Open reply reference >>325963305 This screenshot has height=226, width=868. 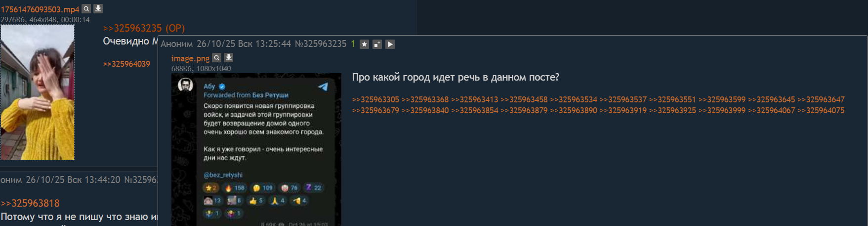click(x=375, y=99)
